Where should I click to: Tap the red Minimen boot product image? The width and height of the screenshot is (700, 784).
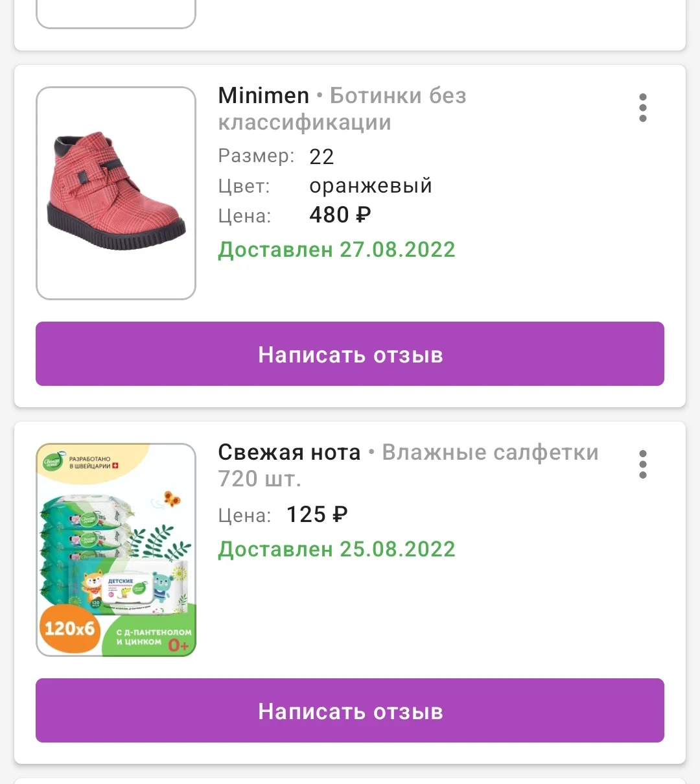(116, 193)
